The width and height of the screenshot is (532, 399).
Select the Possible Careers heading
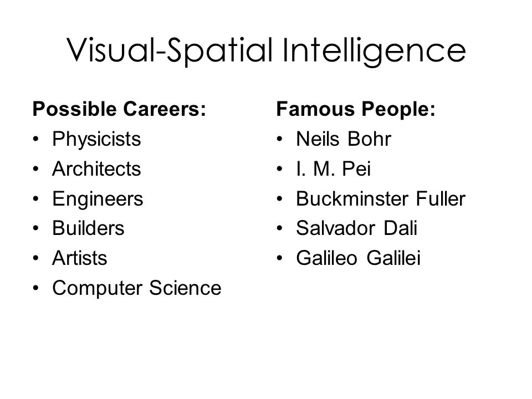click(119, 109)
